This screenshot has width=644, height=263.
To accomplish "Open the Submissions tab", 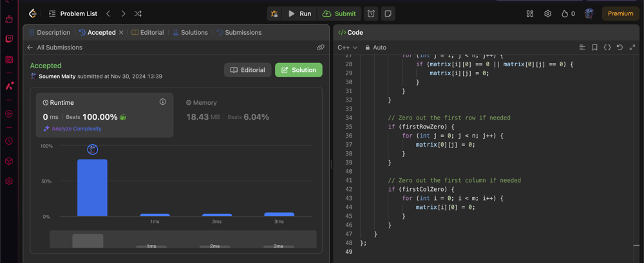I will (x=239, y=32).
